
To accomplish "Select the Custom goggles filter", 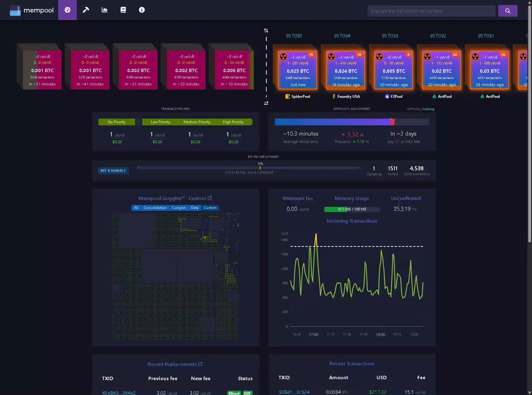I will click(x=210, y=208).
